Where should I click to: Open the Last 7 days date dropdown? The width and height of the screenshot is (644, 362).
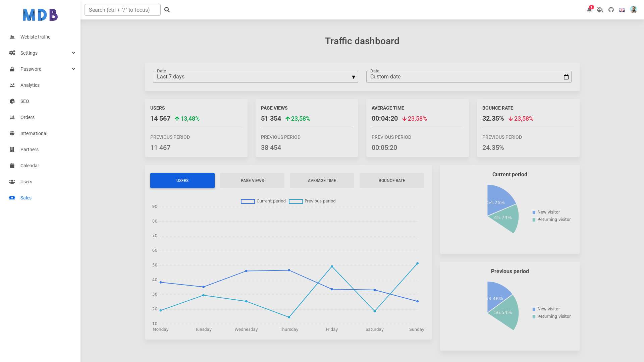[x=256, y=77]
